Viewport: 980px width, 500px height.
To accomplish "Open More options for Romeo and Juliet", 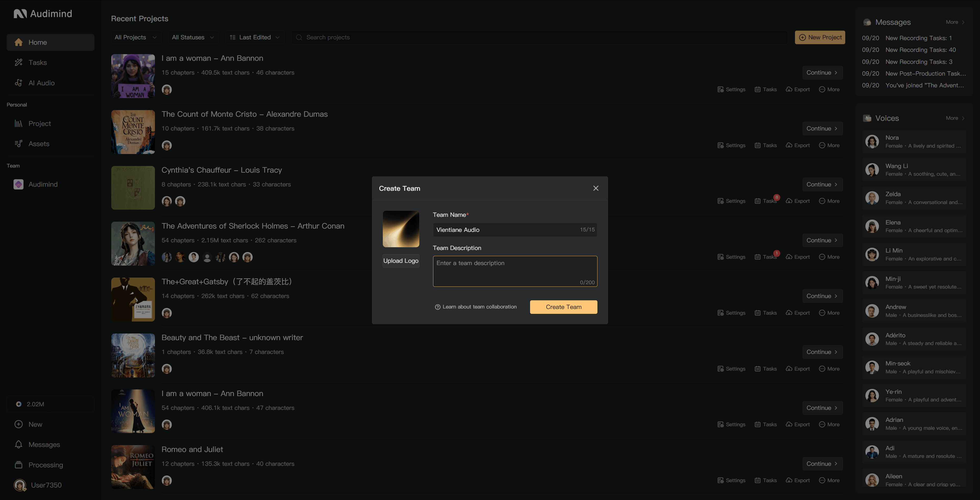I will [829, 481].
